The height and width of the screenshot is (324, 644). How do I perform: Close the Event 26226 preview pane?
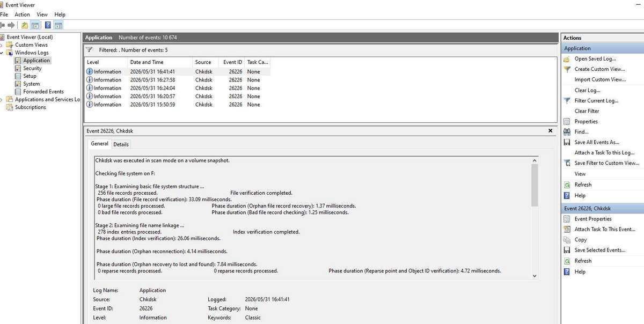[x=550, y=131]
